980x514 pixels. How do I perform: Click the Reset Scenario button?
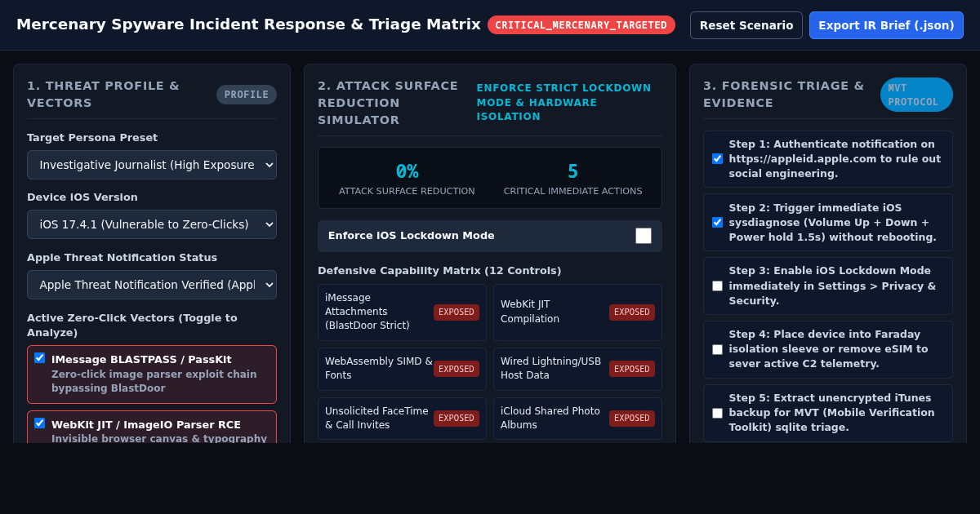[746, 25]
